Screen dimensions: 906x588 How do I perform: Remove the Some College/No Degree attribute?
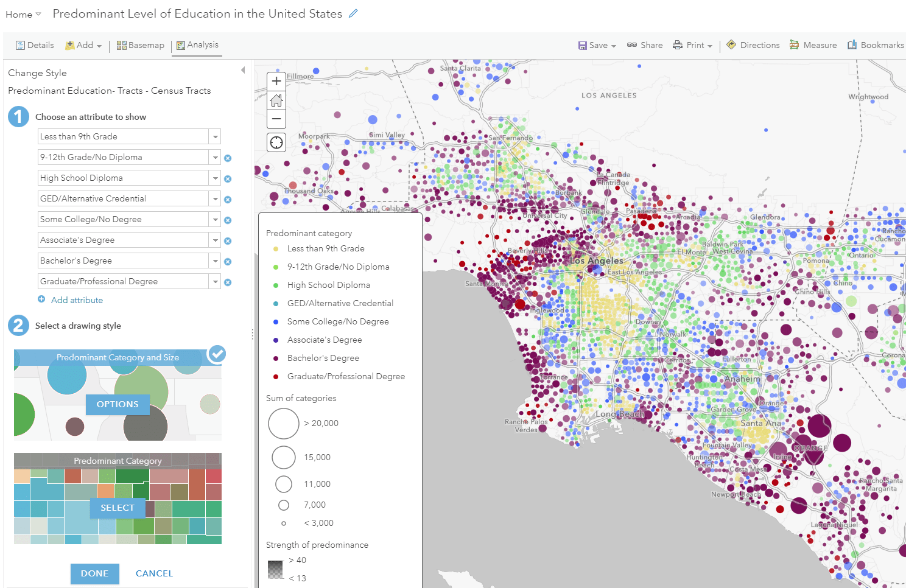pyautogui.click(x=228, y=220)
